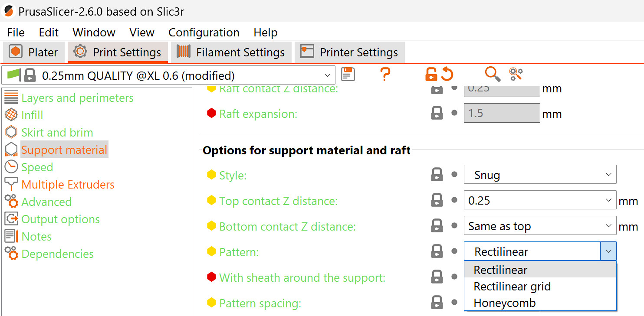The image size is (644, 316).
Task: Open the Configuration menu
Action: [204, 33]
